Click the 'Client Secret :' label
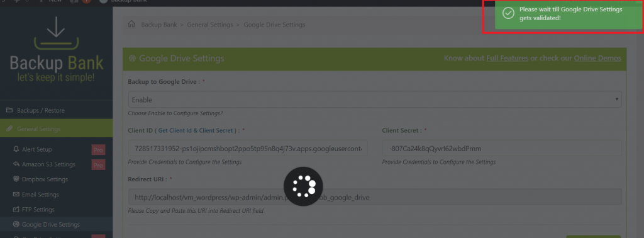The height and width of the screenshot is (238, 644). 402,130
